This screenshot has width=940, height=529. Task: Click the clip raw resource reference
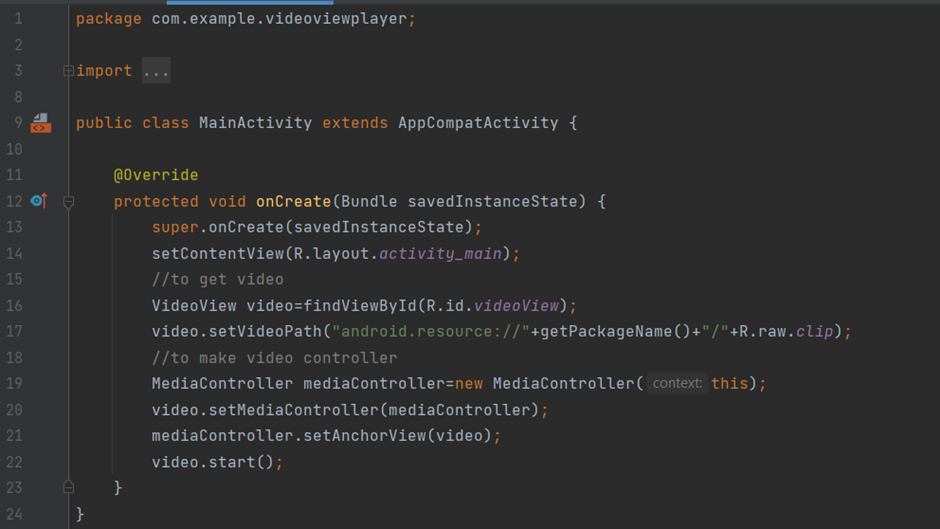tap(814, 331)
